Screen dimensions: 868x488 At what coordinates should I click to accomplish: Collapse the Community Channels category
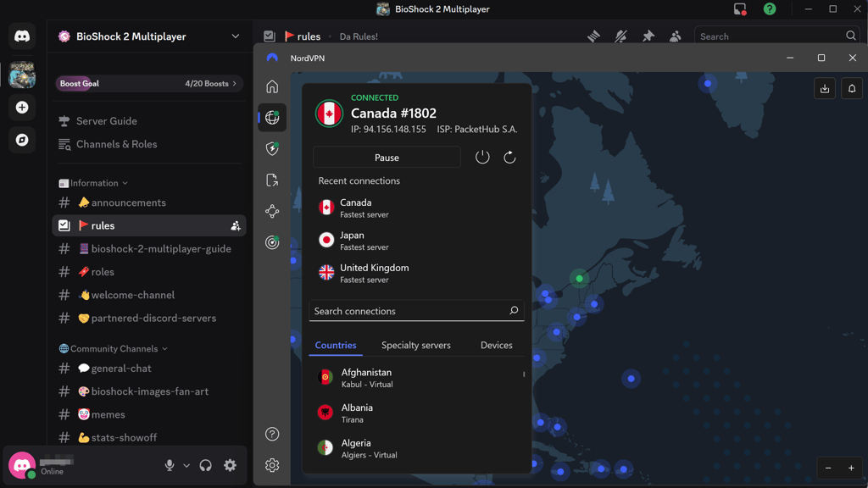pyautogui.click(x=114, y=348)
